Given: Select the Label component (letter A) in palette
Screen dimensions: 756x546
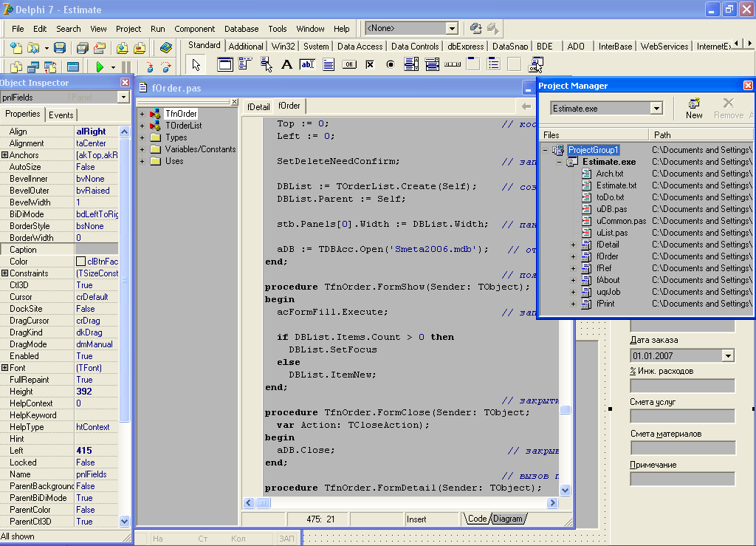Looking at the screenshot, I should pyautogui.click(x=286, y=64).
